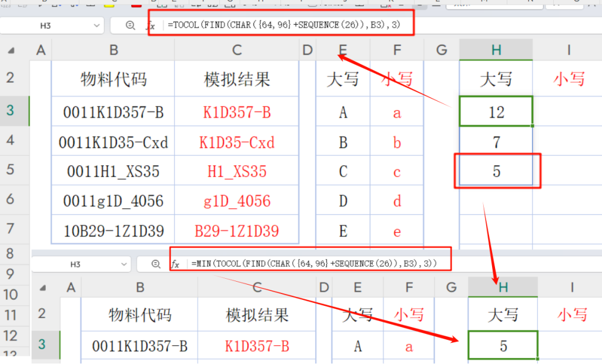Select column D header in lower sheet
Image resolution: width=602 pixels, height=364 pixels.
coord(324,287)
